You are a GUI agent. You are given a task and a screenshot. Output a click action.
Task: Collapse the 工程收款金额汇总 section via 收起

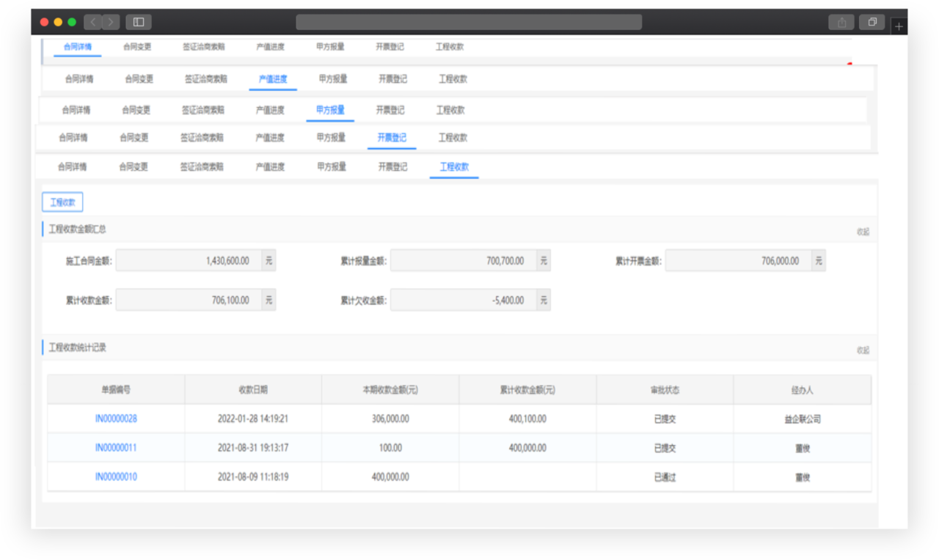coord(863,232)
